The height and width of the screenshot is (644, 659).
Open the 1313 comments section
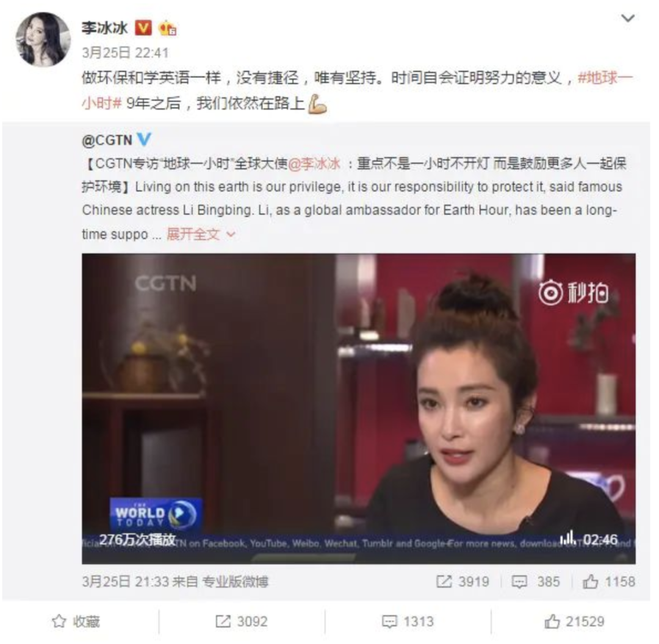tap(408, 621)
